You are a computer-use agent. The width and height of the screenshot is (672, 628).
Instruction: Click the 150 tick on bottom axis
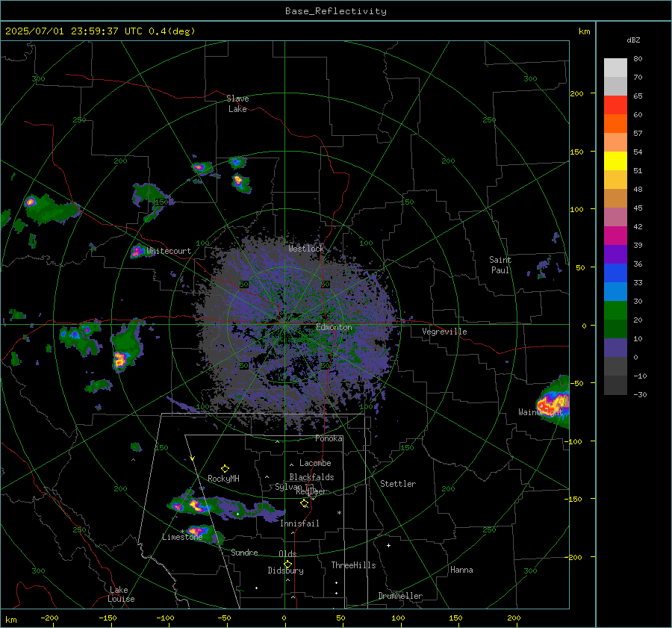tap(455, 618)
